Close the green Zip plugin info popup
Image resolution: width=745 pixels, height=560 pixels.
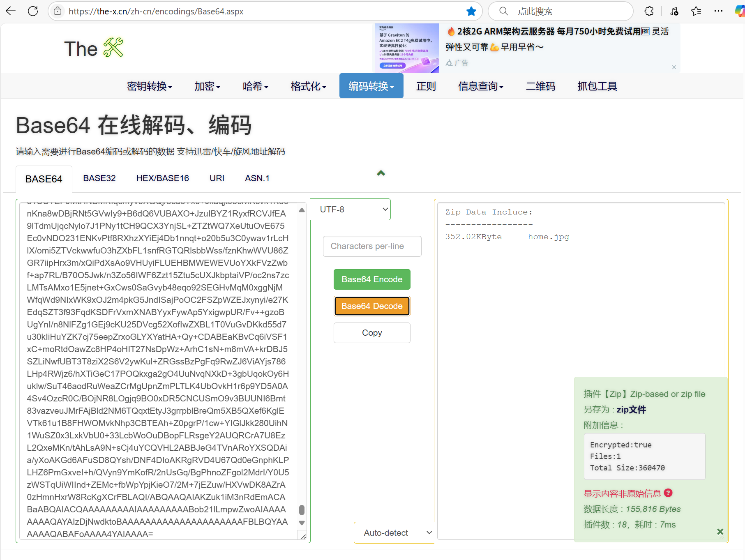point(720,532)
